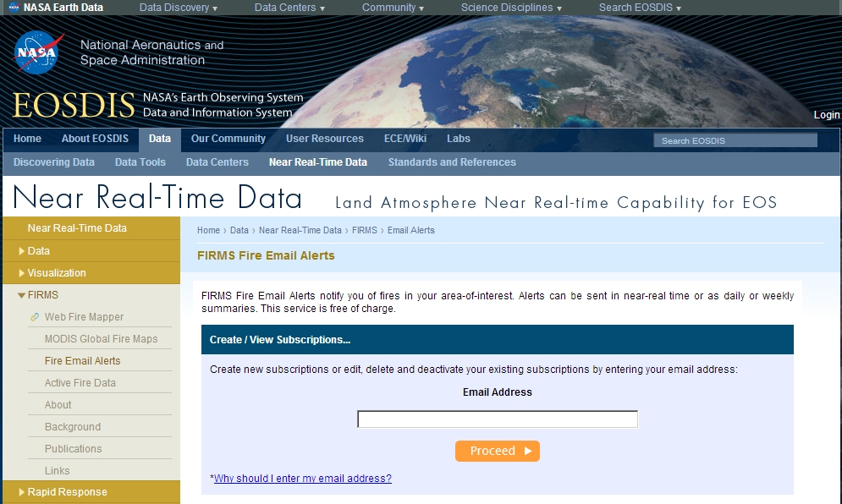Select Near Real-Time Data submenu item
This screenshot has width=842, height=504.
(x=318, y=162)
